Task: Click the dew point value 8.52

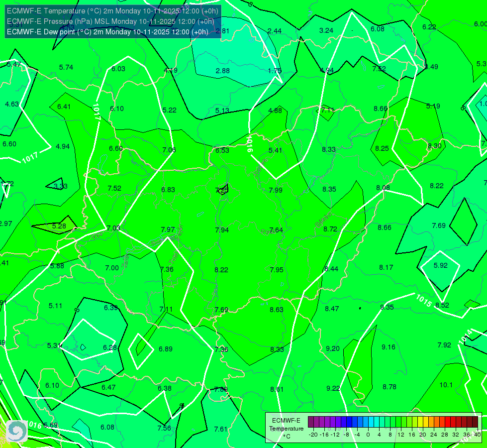Action: click(x=442, y=305)
